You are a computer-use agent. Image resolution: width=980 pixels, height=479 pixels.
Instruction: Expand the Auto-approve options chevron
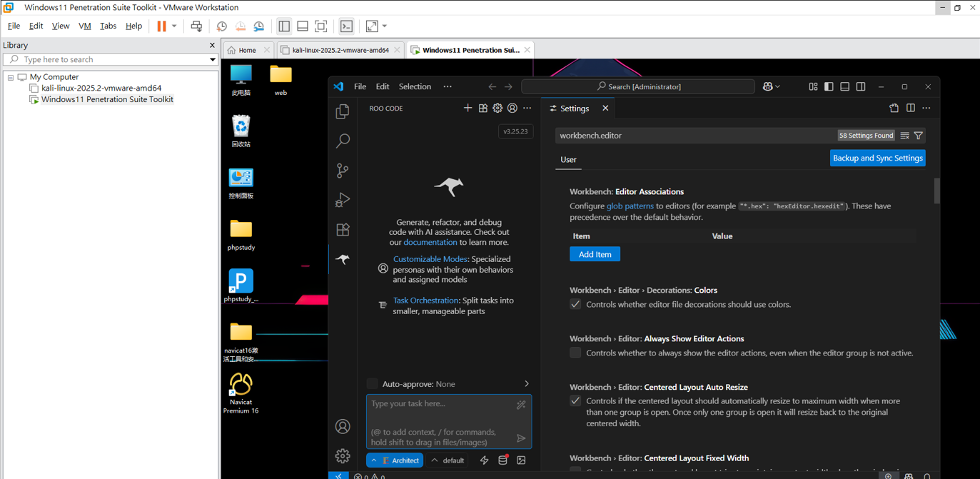point(527,384)
